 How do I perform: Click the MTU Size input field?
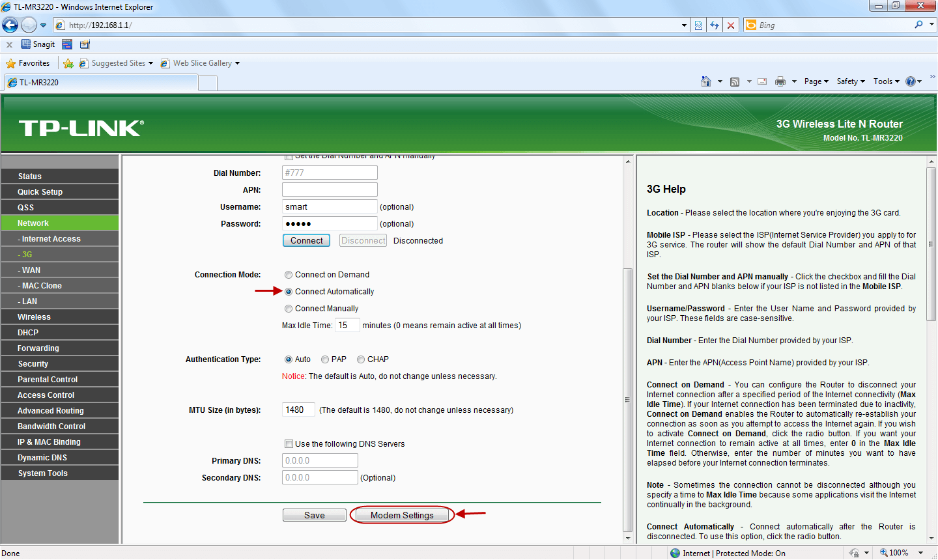(x=299, y=410)
